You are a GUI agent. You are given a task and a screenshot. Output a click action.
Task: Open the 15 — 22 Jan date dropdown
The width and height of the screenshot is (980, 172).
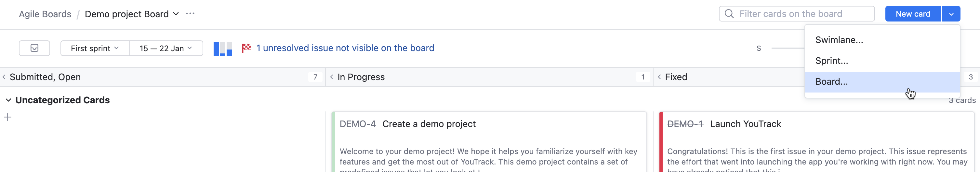tap(166, 49)
